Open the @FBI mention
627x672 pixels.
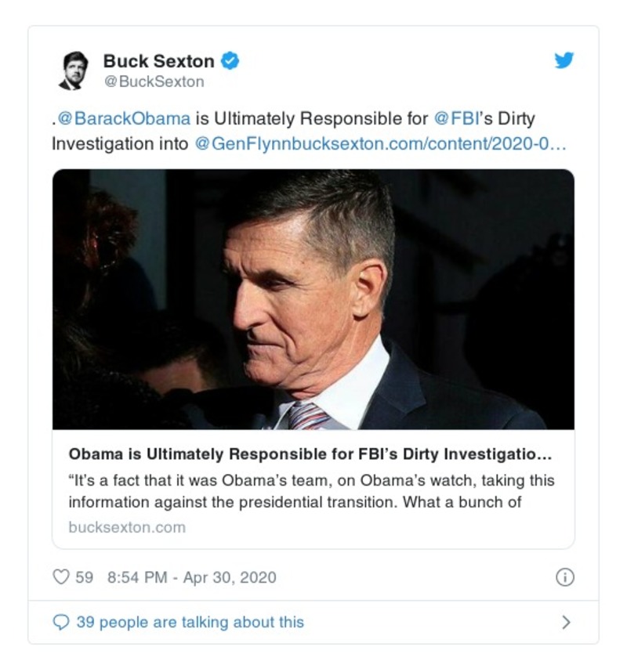coord(454,120)
